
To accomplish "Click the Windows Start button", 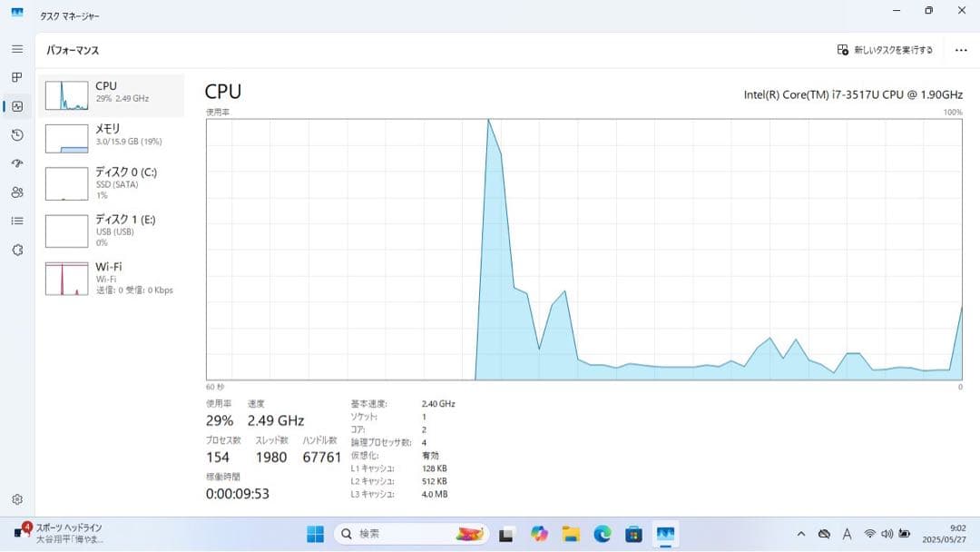I will pyautogui.click(x=315, y=534).
